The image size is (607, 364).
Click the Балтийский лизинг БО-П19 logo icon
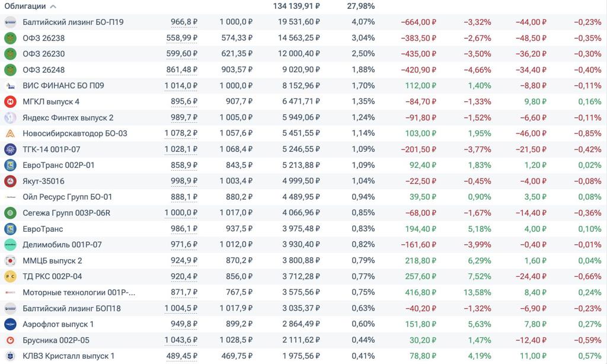coord(10,22)
